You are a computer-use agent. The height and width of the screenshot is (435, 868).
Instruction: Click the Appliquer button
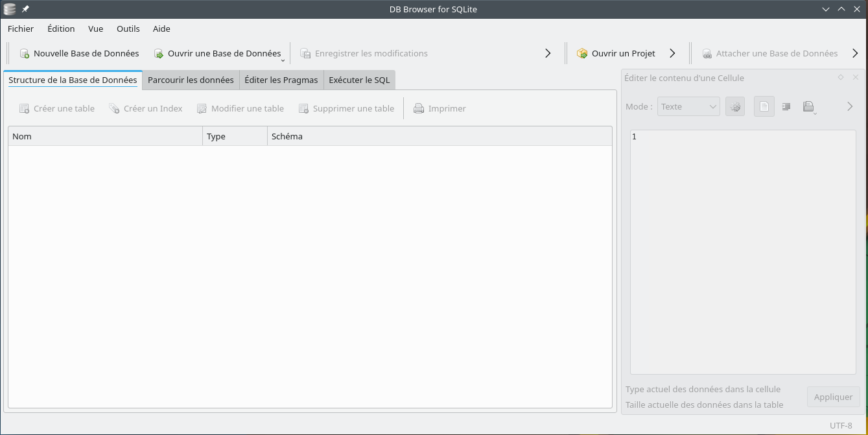(x=833, y=397)
